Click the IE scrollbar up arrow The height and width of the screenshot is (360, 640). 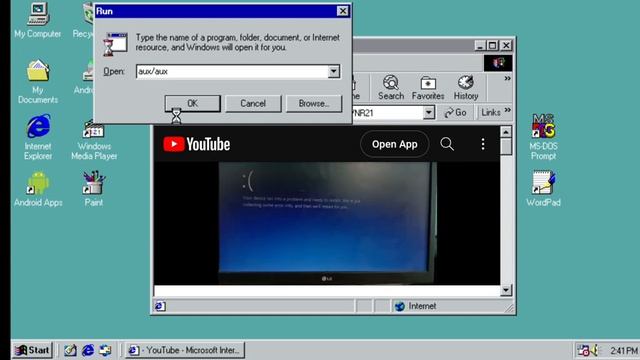coord(506,132)
